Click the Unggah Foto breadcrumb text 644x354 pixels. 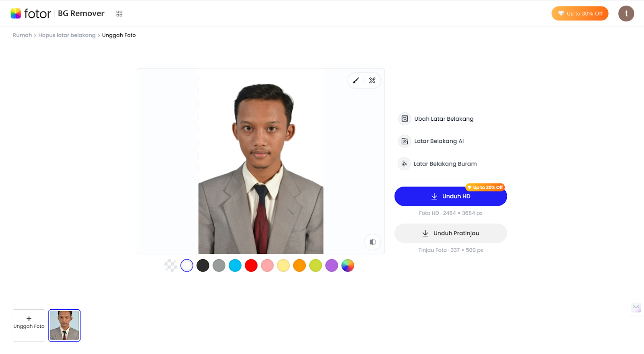119,35
